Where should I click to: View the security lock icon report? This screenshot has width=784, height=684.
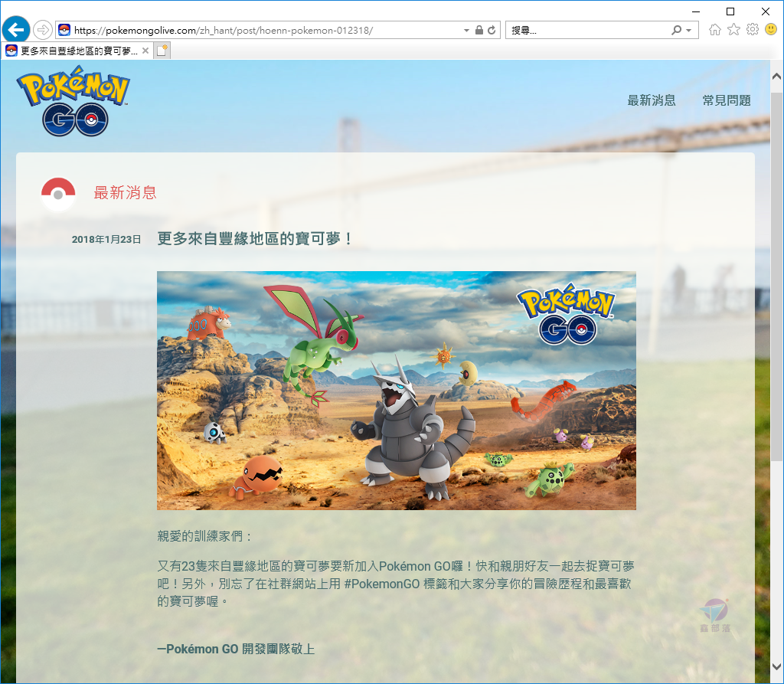pos(479,30)
